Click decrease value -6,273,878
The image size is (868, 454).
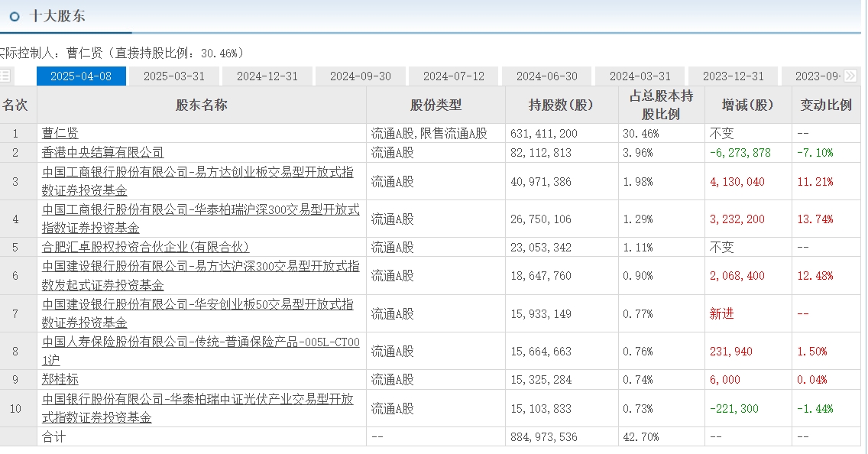[x=740, y=152]
